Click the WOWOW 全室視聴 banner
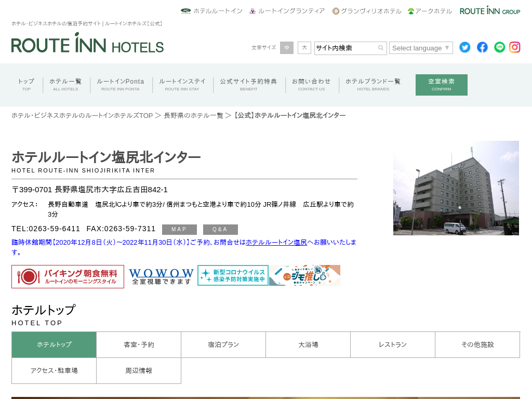This screenshot has height=399, width=532. (x=161, y=276)
